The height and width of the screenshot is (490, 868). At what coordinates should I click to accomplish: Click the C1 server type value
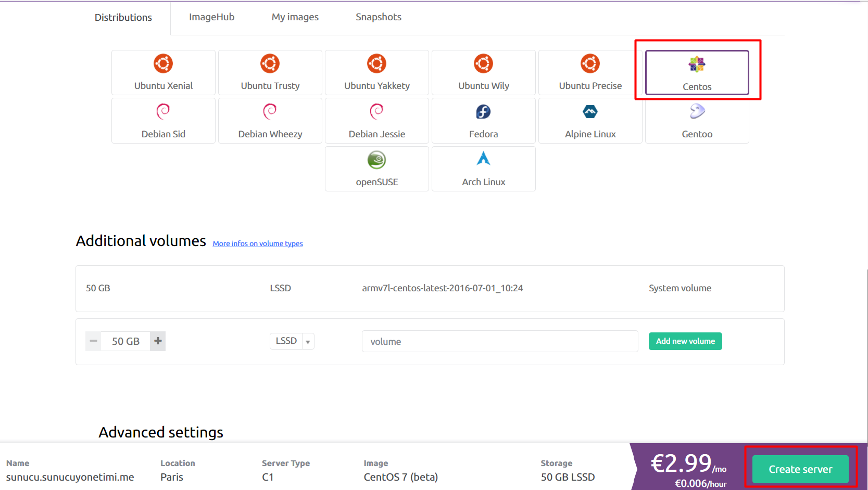coord(268,477)
